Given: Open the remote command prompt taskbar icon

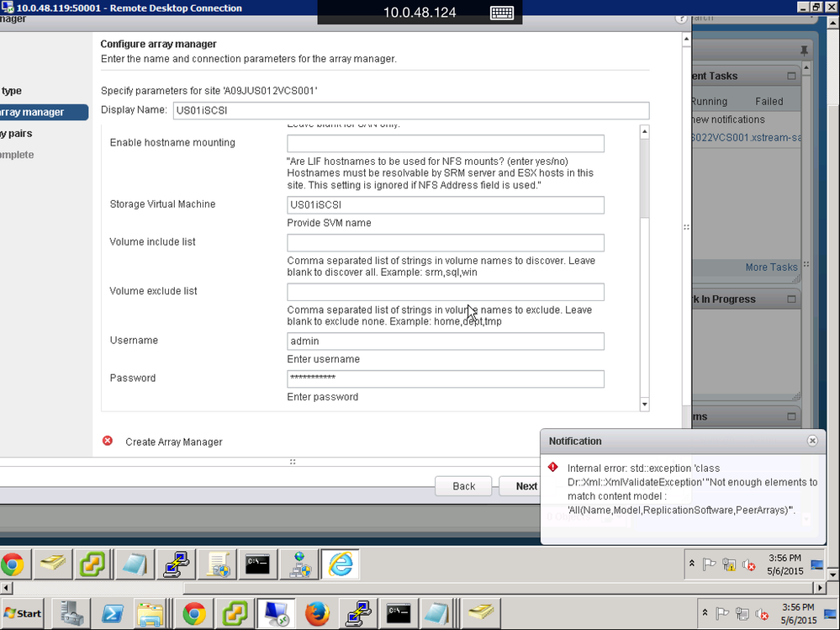Looking at the screenshot, I should 257,564.
